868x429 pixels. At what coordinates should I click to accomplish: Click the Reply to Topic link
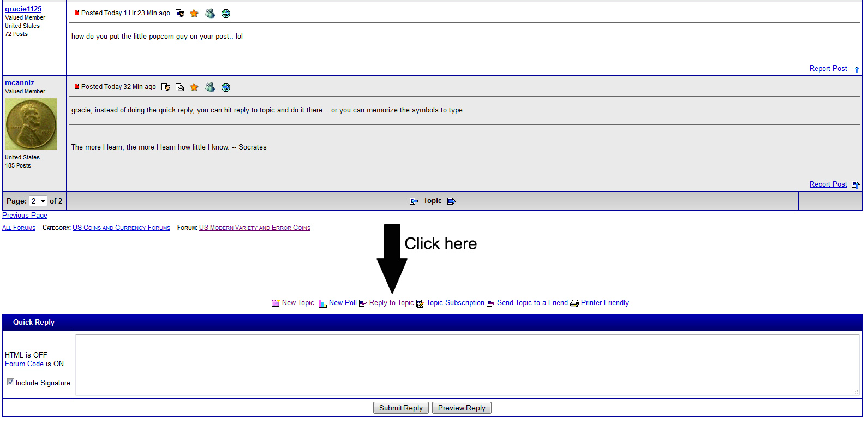[x=392, y=302]
